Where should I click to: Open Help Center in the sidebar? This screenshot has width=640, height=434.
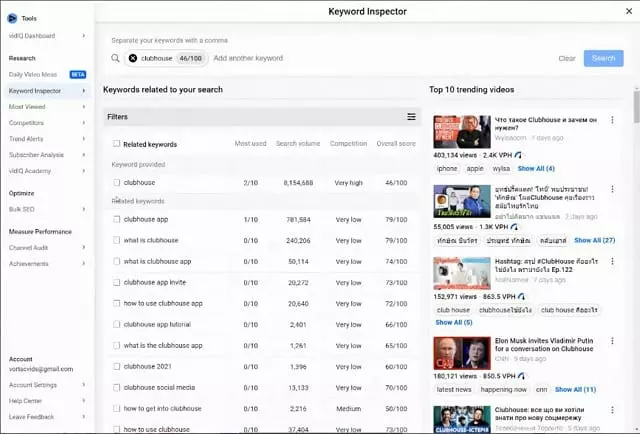click(25, 401)
